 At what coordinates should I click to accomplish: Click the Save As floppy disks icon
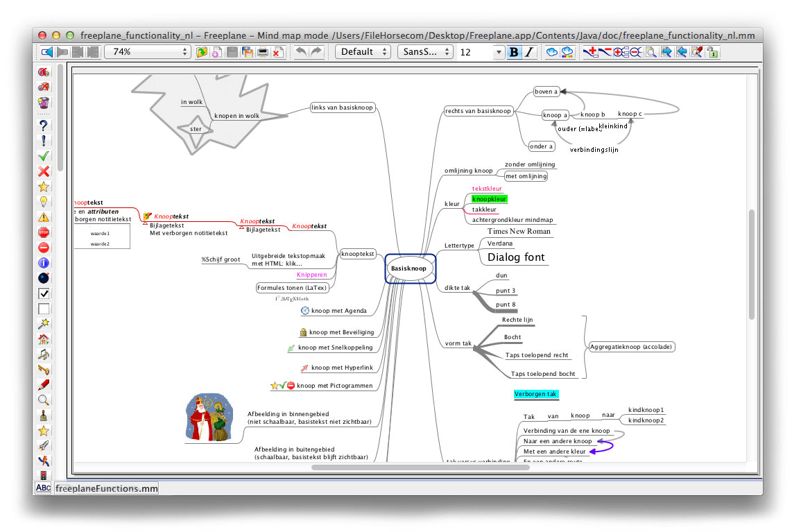[248, 52]
